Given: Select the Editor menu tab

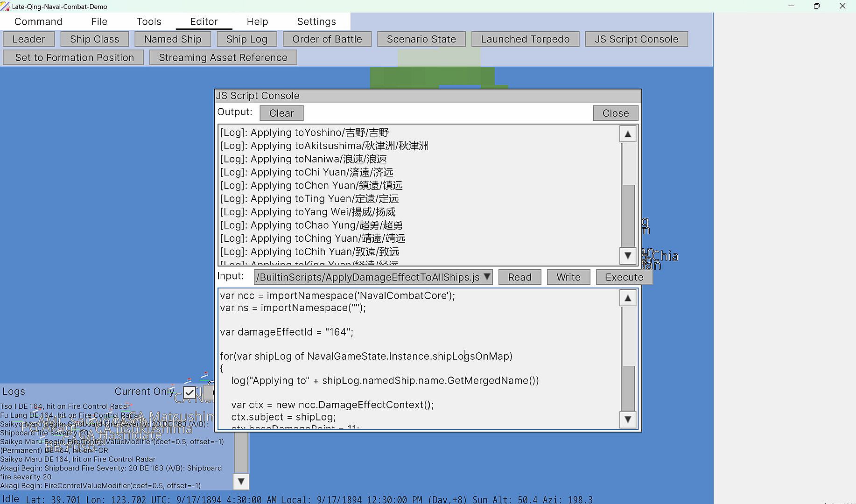Looking at the screenshot, I should [204, 21].
